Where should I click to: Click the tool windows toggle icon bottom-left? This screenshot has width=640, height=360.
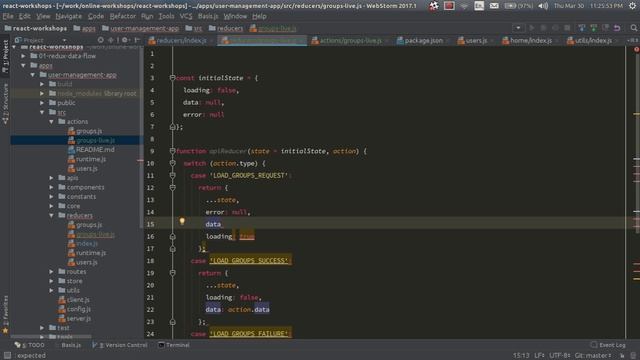click(x=7, y=356)
